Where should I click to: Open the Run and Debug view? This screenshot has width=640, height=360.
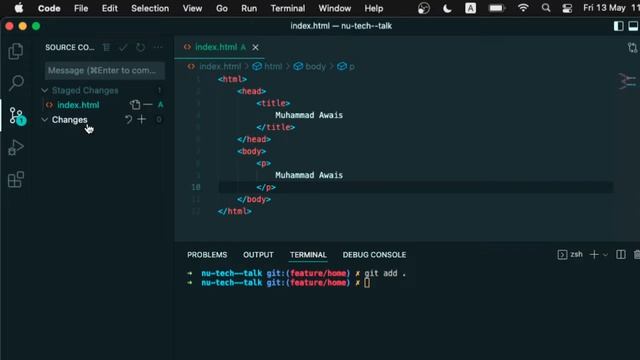16,147
